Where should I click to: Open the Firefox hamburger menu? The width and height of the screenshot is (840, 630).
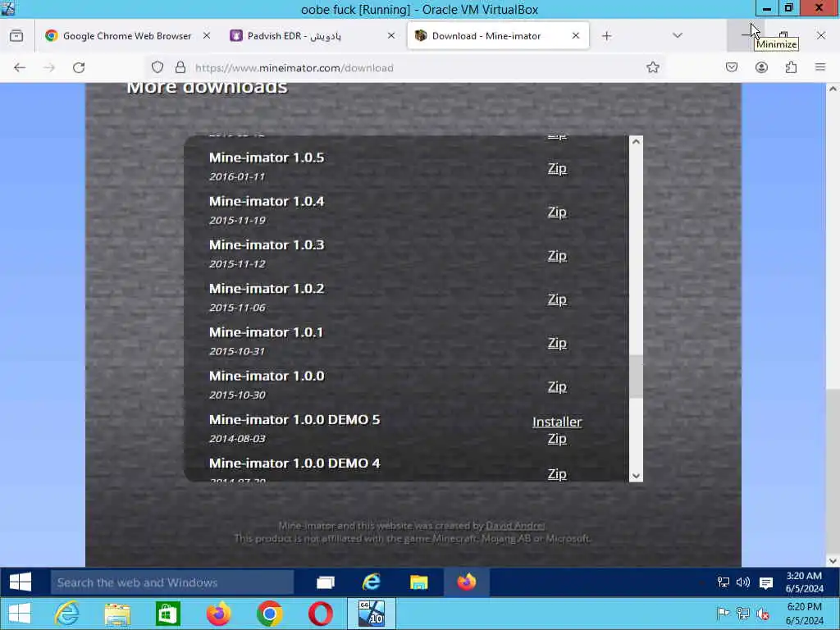coord(820,67)
